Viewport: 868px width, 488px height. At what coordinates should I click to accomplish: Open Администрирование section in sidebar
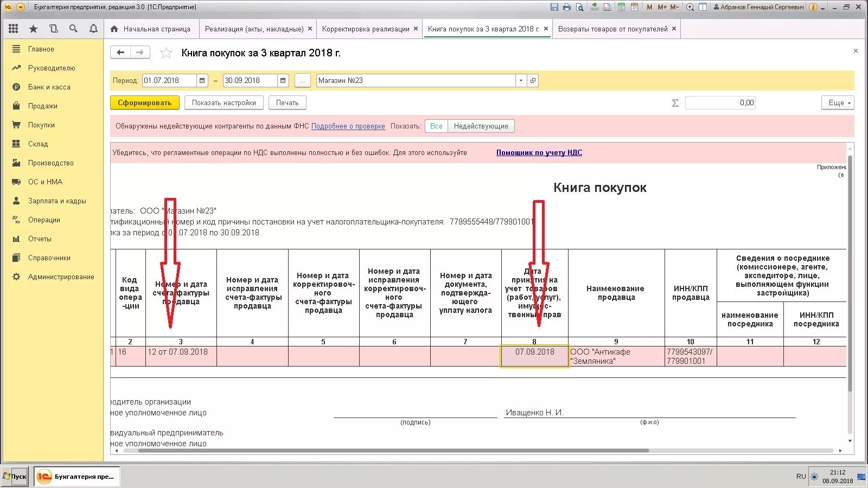coord(61,277)
